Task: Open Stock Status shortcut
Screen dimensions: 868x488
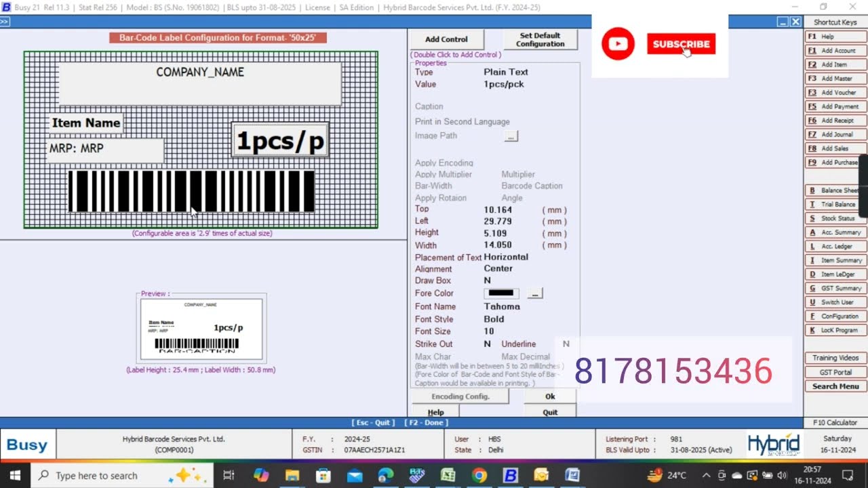Action: [835, 218]
